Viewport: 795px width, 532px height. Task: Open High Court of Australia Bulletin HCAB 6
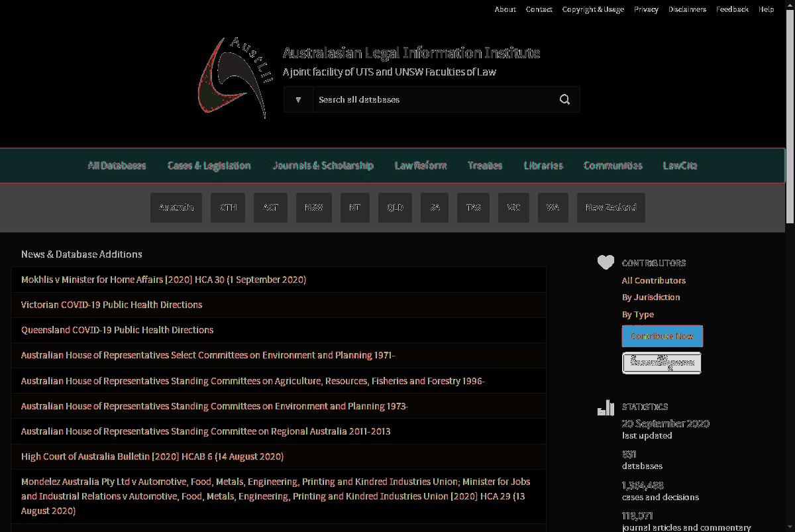click(152, 456)
